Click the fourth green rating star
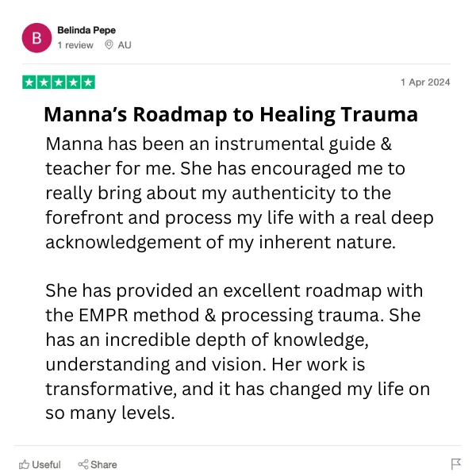Viewport: 476px width, 476px height. (73, 82)
